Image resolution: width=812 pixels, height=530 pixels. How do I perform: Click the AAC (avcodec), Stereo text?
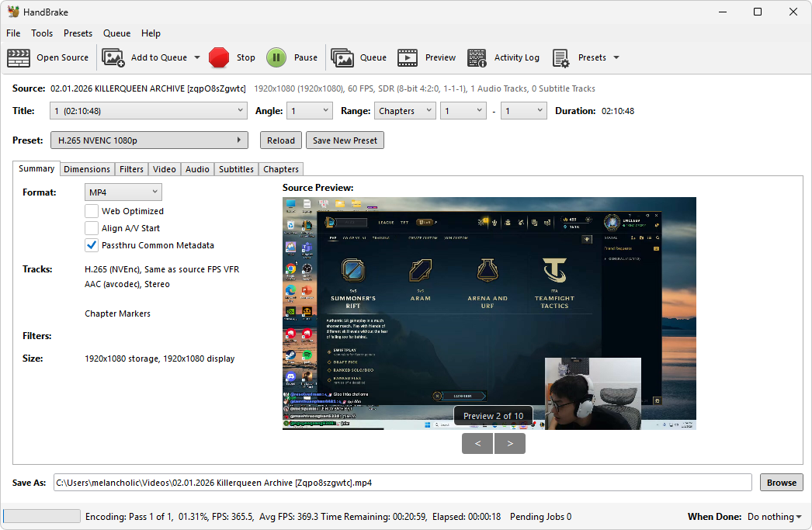click(127, 284)
